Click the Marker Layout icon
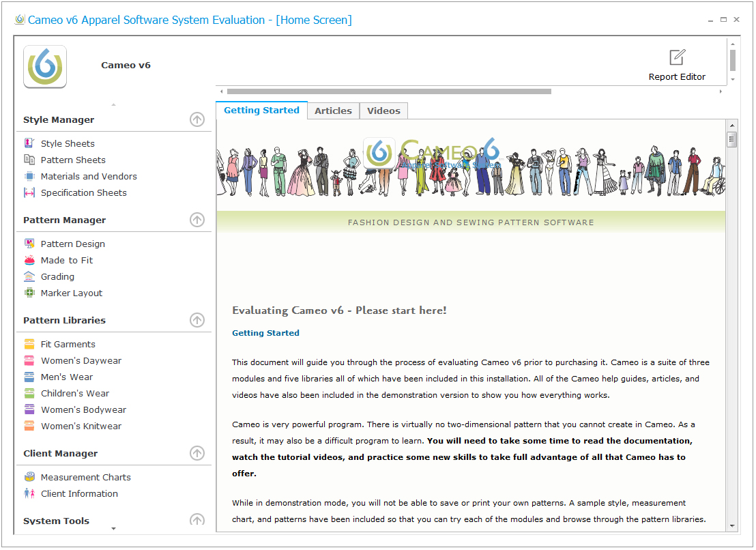This screenshot has height=550, width=756. (x=29, y=293)
